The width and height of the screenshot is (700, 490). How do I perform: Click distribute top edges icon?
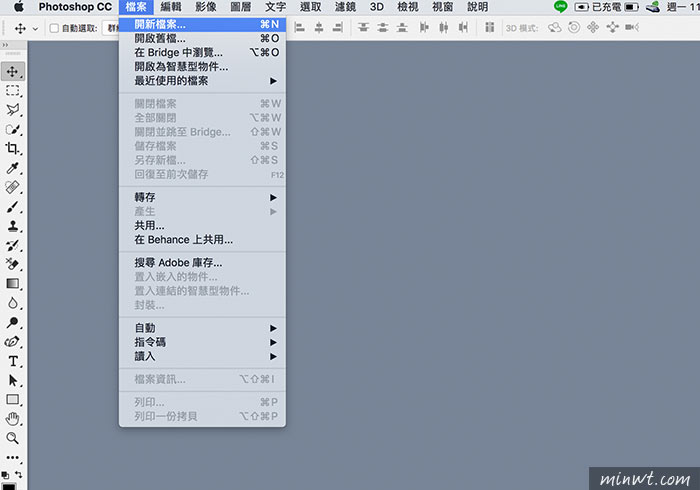point(363,28)
